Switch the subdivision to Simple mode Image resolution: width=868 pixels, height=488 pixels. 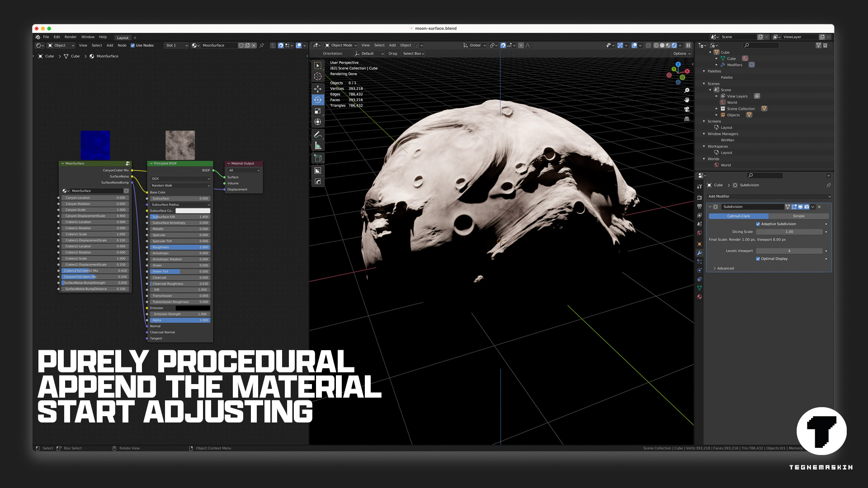pos(798,216)
